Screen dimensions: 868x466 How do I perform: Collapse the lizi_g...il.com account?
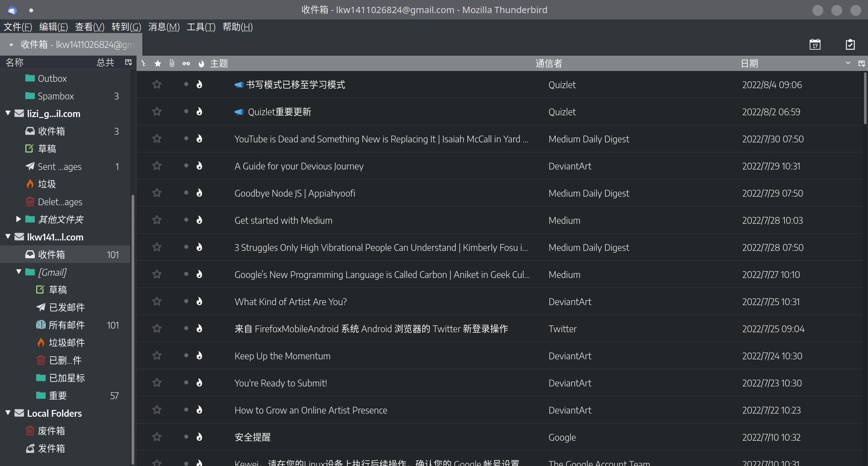(x=8, y=113)
